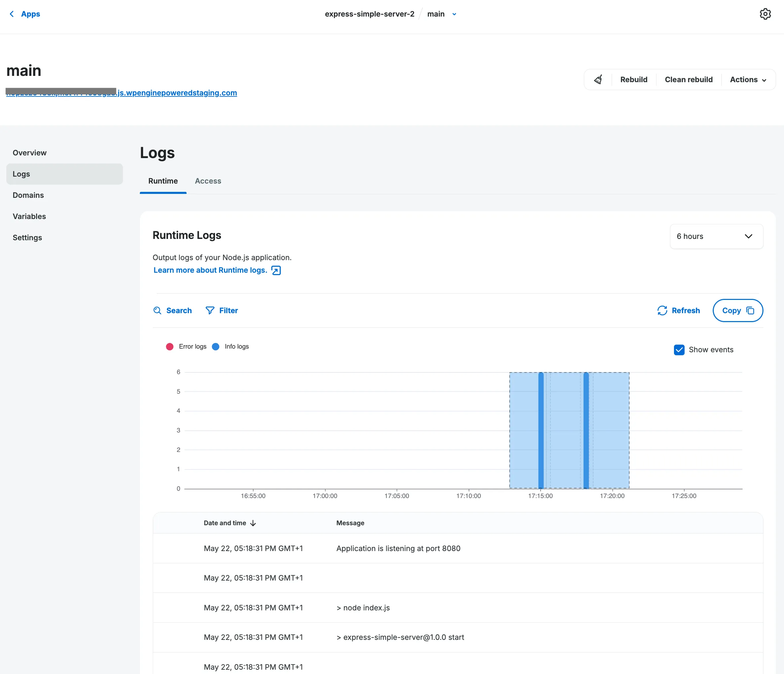Screen dimensions: 784x674
Task: Click the Filter funnel icon
Action: [210, 310]
